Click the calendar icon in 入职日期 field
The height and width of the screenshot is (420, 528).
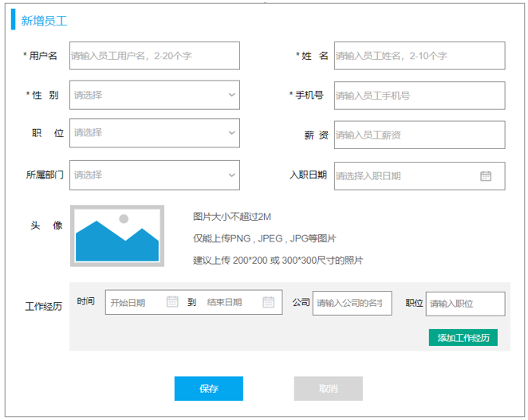[x=486, y=176]
